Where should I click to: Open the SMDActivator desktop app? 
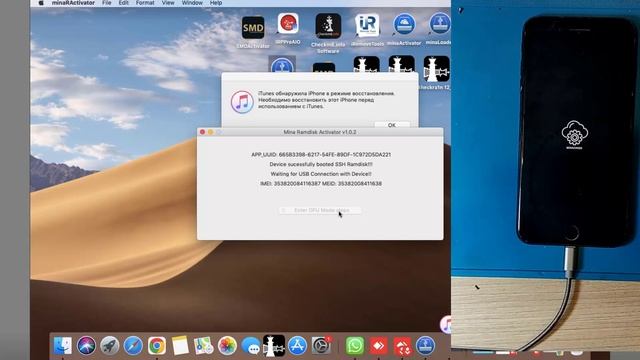click(x=253, y=28)
